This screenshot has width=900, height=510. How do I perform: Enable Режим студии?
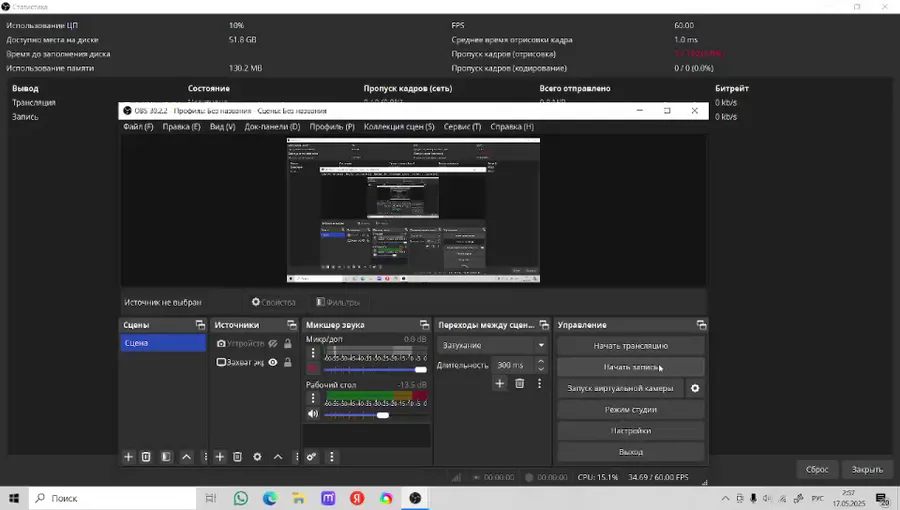[x=630, y=410]
